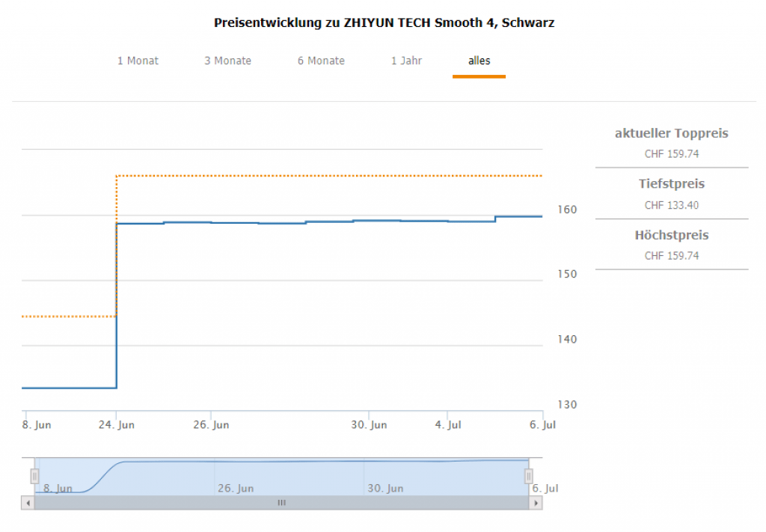Click the navigator's right range handle
The height and width of the screenshot is (532, 766).
pyautogui.click(x=529, y=476)
